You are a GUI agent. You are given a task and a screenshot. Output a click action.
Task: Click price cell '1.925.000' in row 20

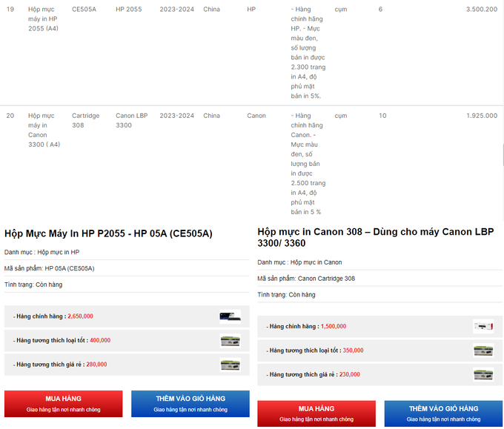[482, 116]
